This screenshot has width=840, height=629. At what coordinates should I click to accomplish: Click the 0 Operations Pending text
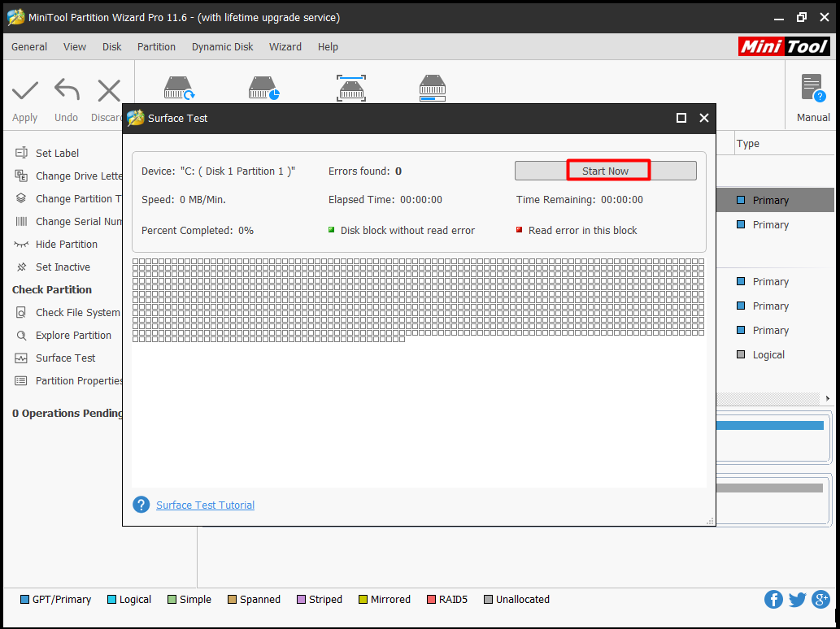pyautogui.click(x=68, y=414)
